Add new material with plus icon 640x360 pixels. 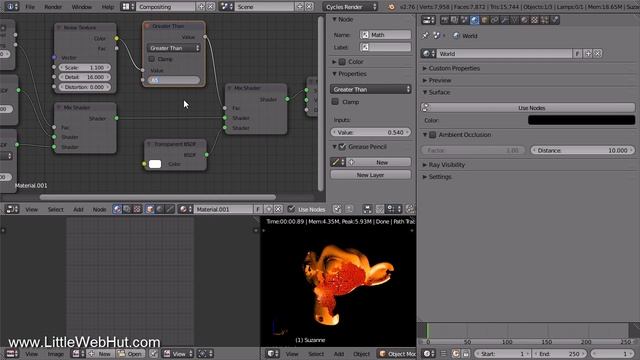268,209
